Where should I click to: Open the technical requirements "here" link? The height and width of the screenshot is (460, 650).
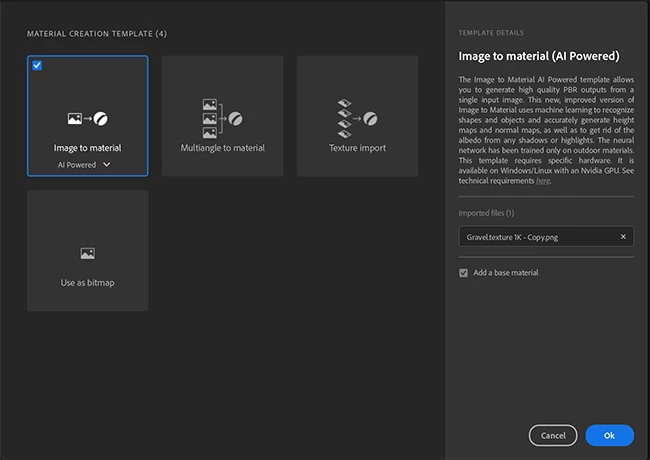click(542, 180)
